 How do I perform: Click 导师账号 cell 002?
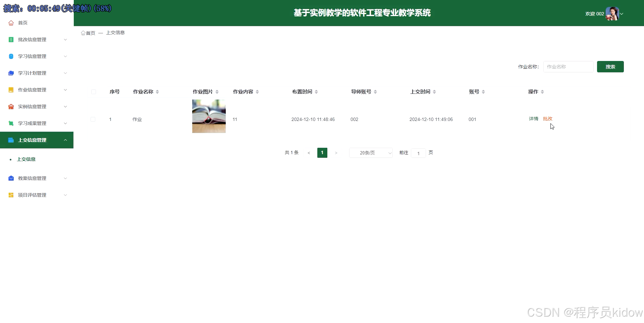[x=354, y=119]
